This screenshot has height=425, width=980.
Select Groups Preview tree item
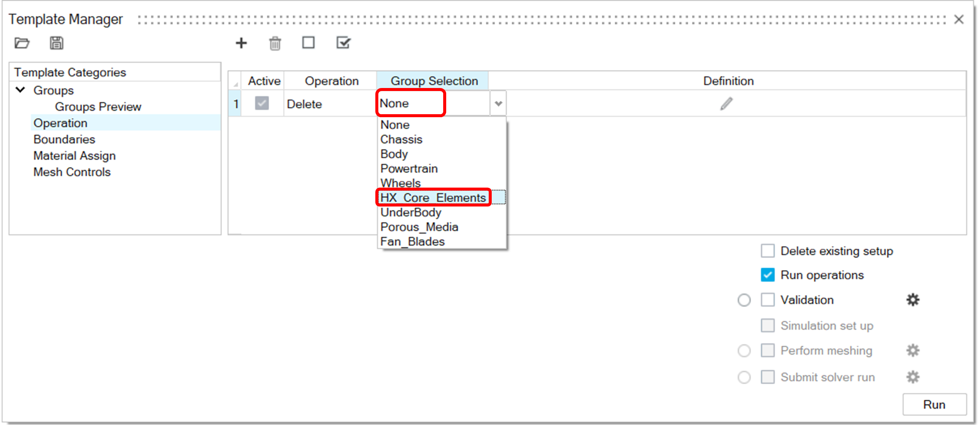tap(98, 107)
